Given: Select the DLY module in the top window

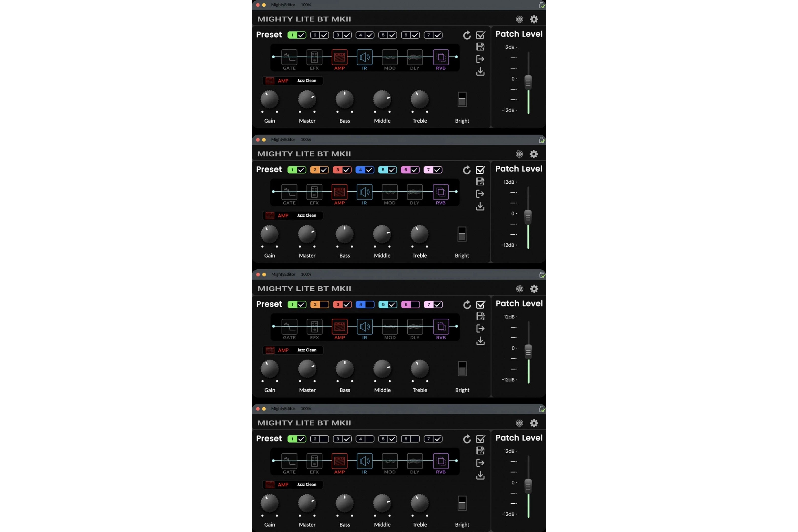Looking at the screenshot, I should 415,57.
